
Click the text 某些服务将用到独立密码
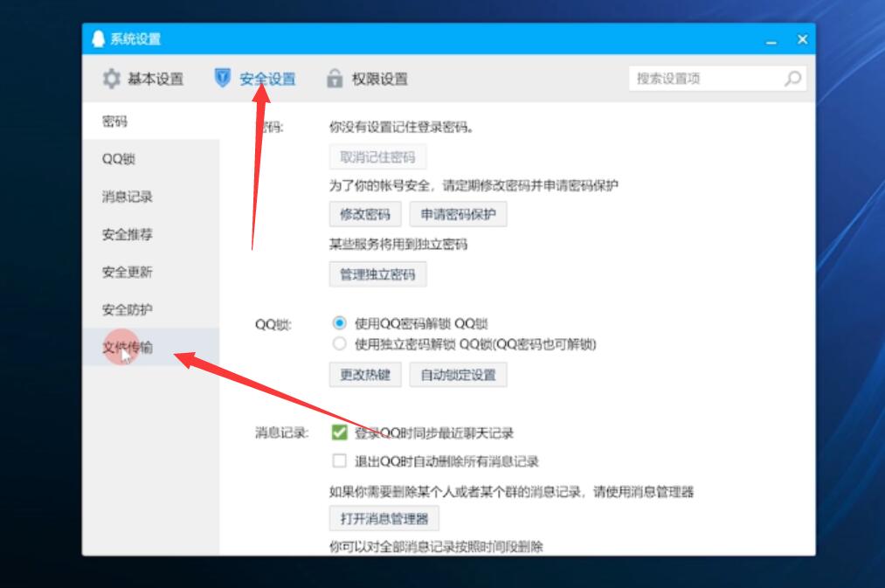click(398, 244)
